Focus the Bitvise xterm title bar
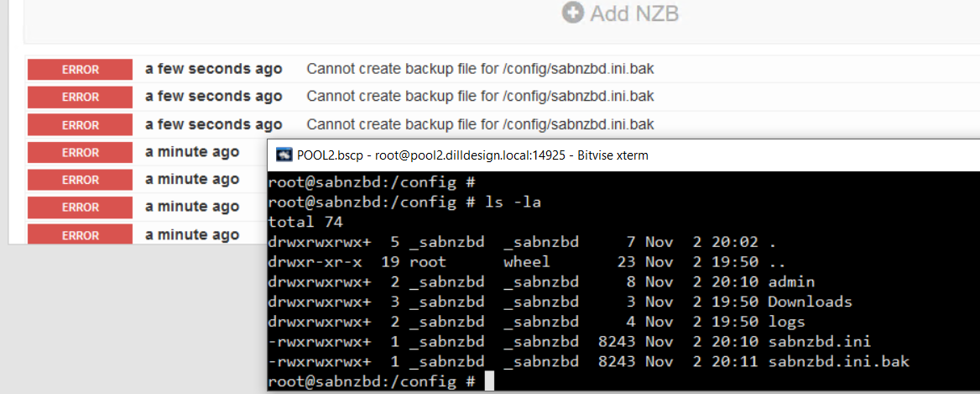This screenshot has width=980, height=394. 623,155
